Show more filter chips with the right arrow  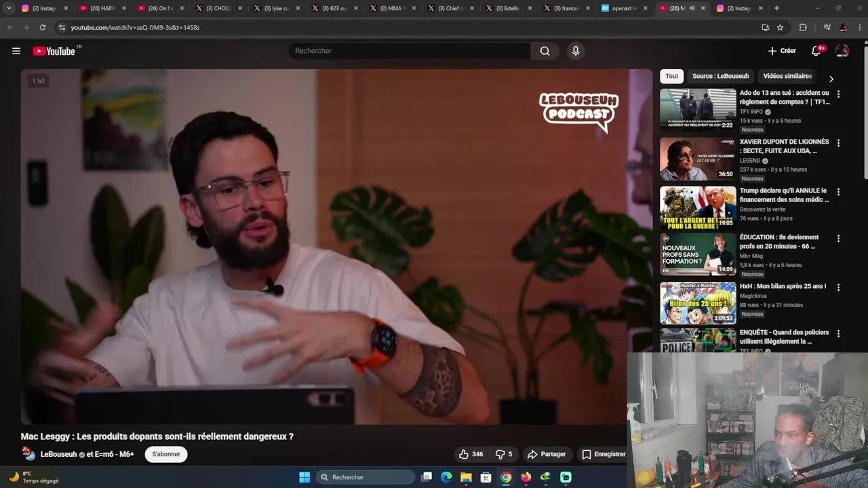tap(831, 79)
